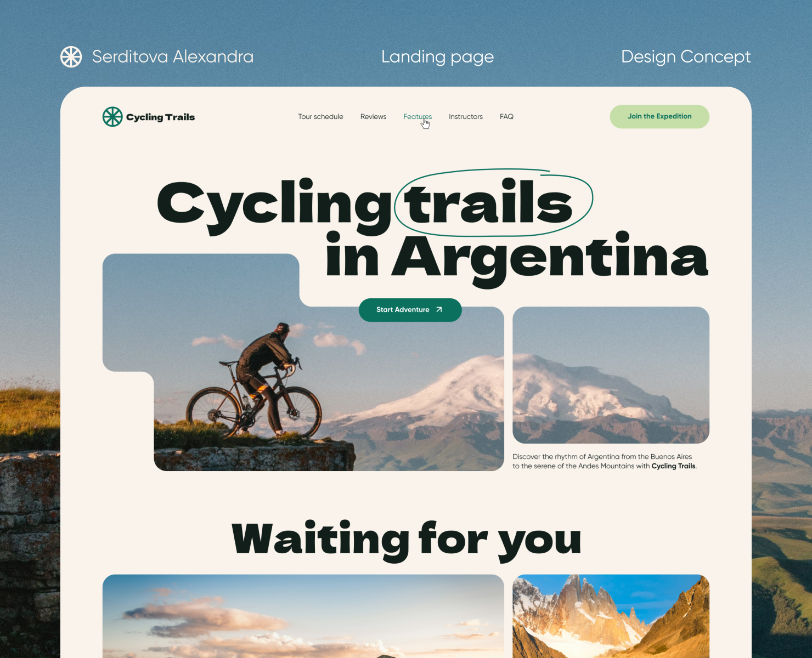Screen dimensions: 812x658
Task: Click the Start Adventure button
Action: 410,310
